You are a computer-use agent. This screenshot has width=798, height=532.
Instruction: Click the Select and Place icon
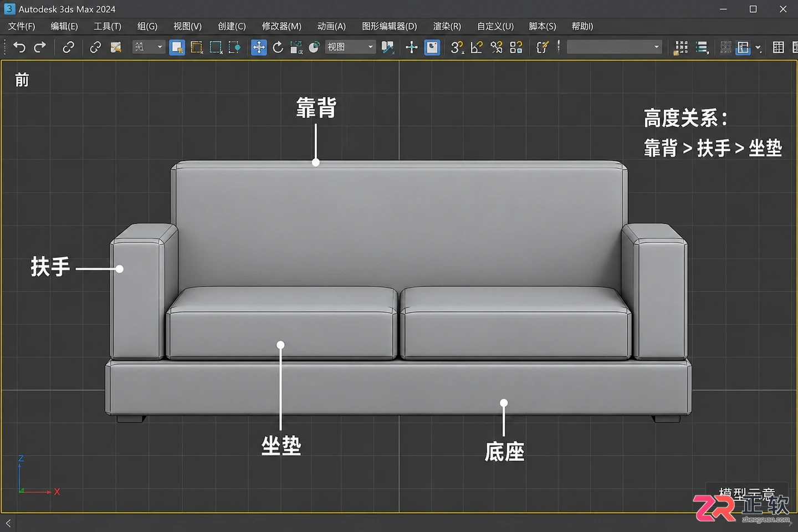[314, 47]
